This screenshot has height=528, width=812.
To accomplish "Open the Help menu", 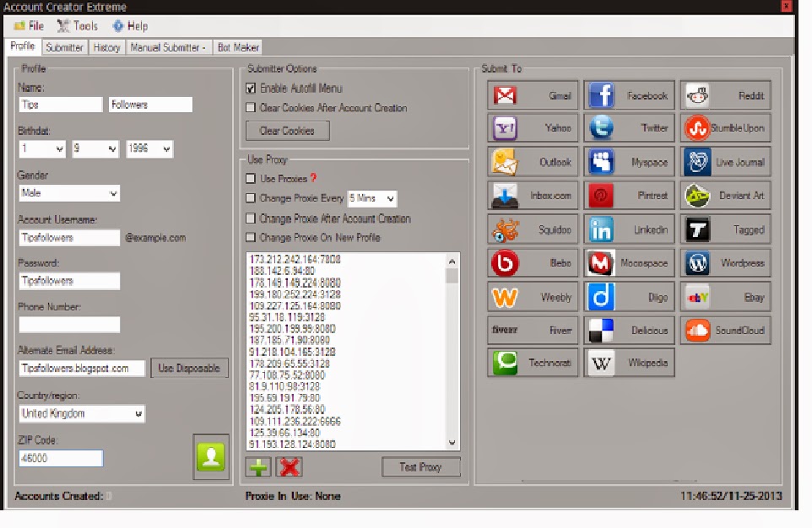I will 131,26.
